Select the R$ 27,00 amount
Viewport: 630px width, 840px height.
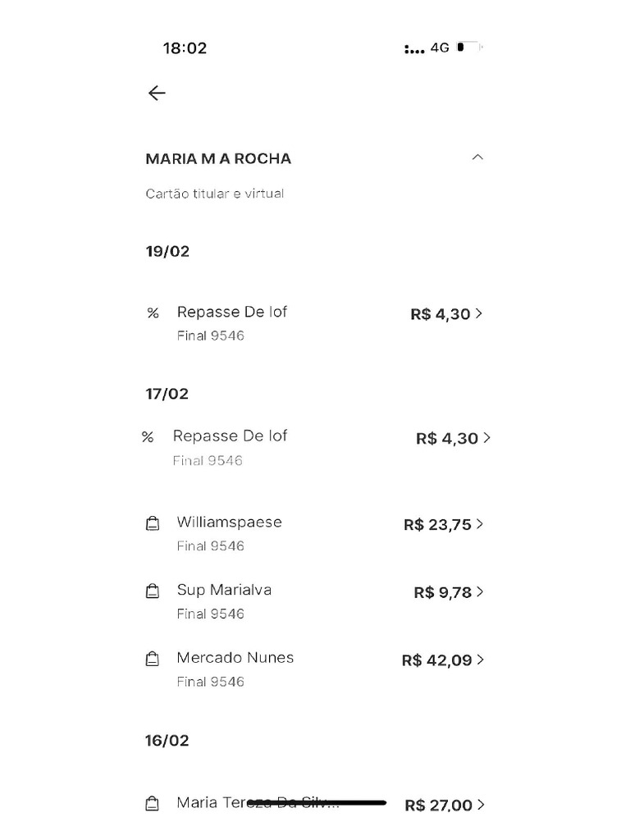pos(438,806)
